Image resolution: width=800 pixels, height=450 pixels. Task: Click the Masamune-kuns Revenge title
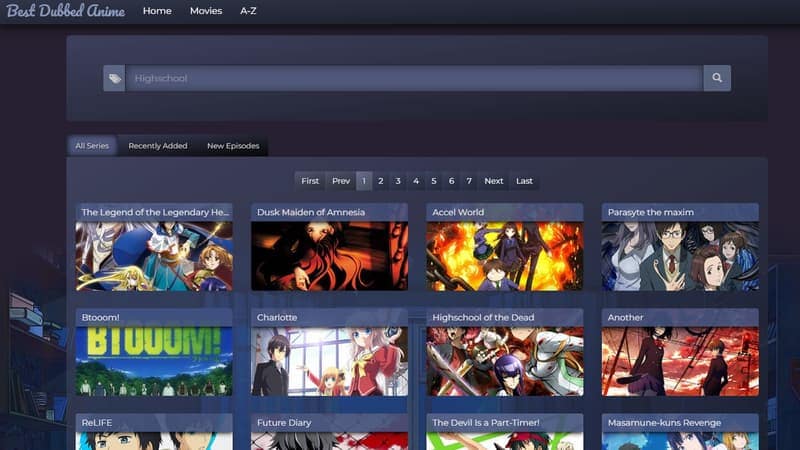tap(664, 423)
